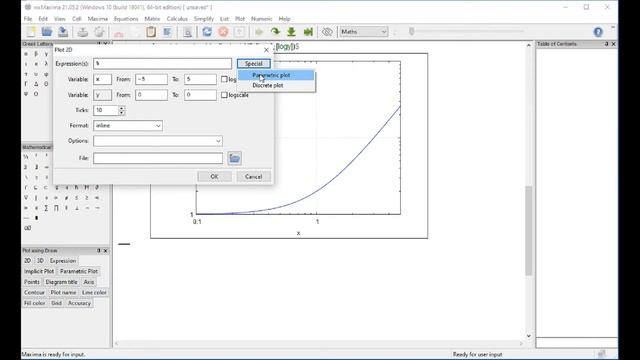Undock the Plot using Draw panel
The height and width of the screenshot is (360, 640).
pos(98,251)
